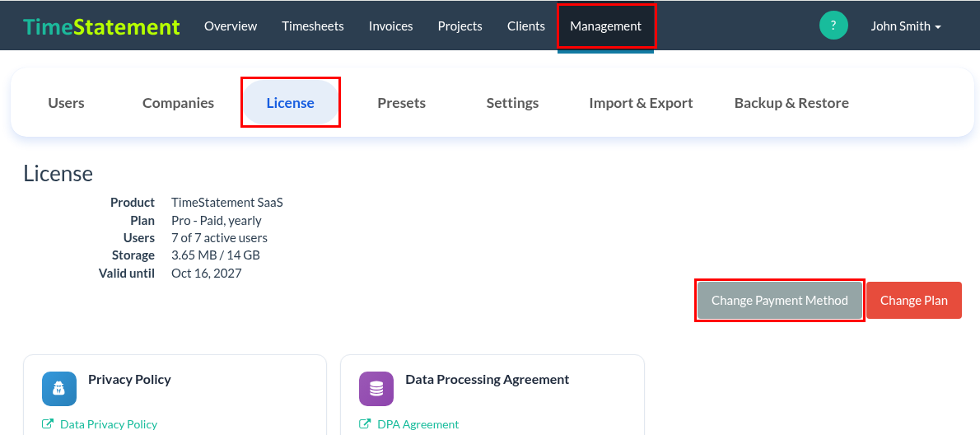
Task: Click the red Change Plan button
Action: click(914, 301)
